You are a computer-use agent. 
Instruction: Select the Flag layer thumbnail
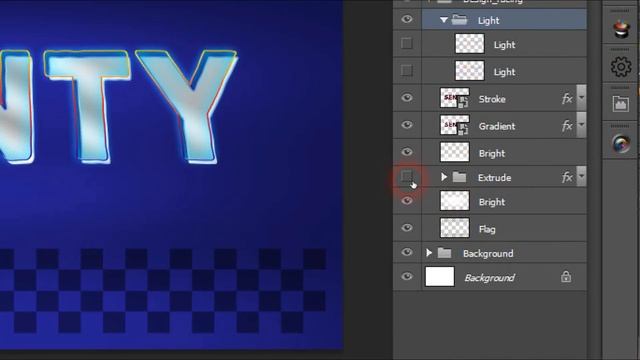(x=455, y=228)
